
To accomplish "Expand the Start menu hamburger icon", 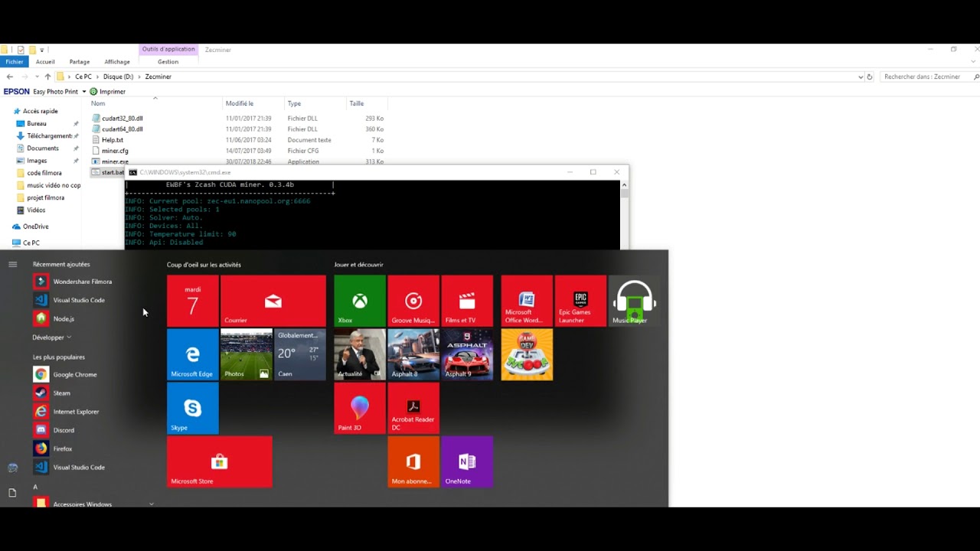I will 12,264.
